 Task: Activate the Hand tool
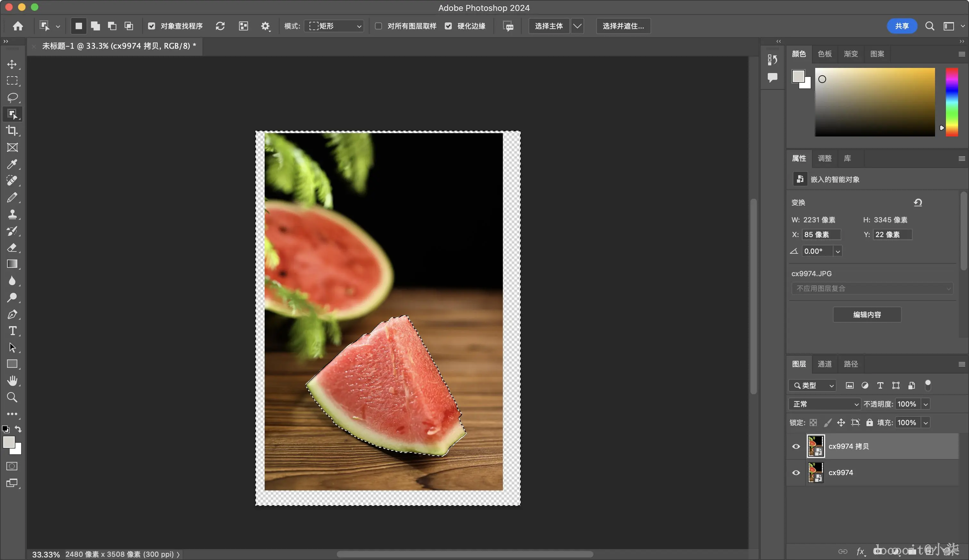click(12, 381)
